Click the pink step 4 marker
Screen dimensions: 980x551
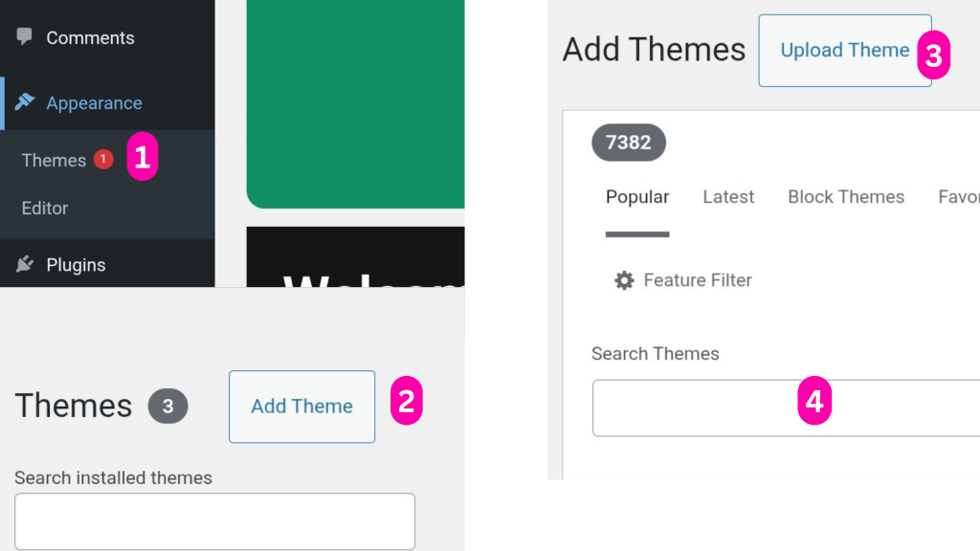[814, 401]
